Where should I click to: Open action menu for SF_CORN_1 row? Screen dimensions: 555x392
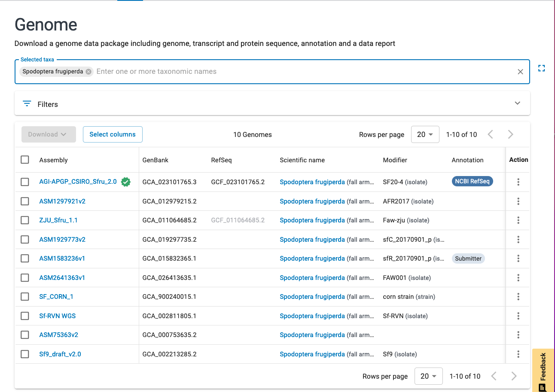[518, 297]
